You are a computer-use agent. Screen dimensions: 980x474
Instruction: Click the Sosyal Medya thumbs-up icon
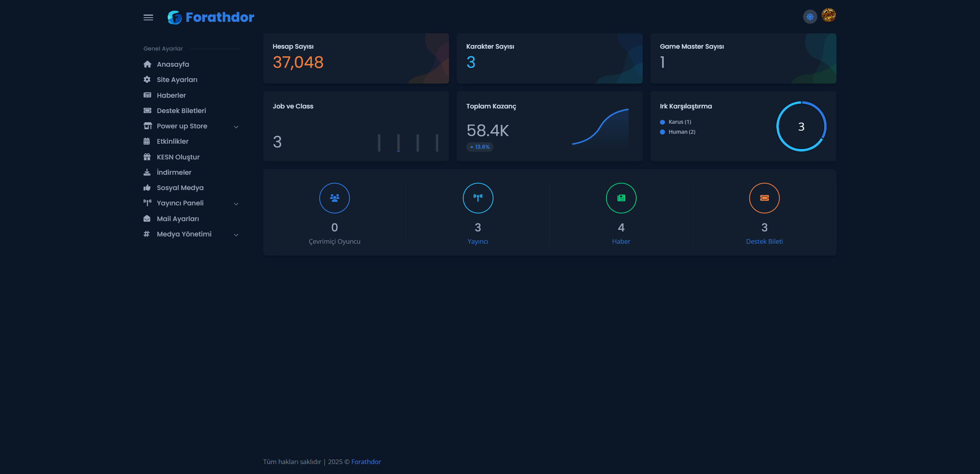coord(147,187)
